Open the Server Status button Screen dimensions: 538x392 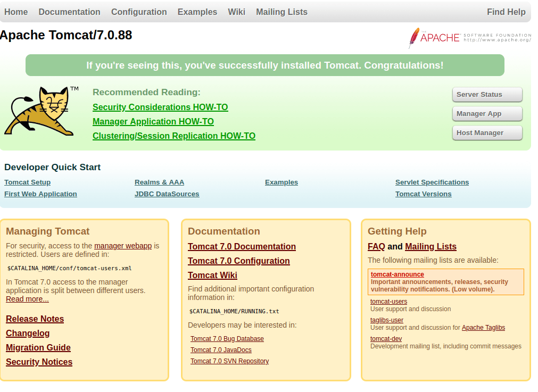487,95
